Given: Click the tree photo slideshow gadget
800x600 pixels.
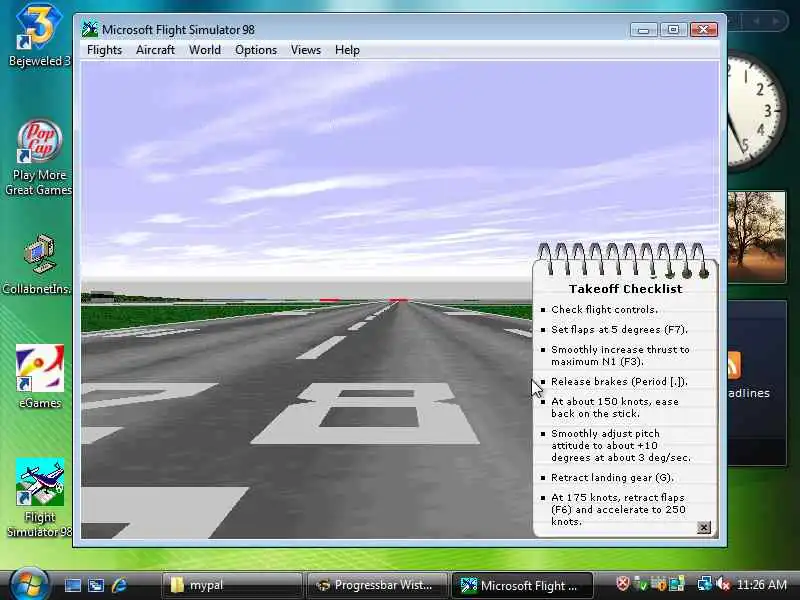Looking at the screenshot, I should pos(757,237).
